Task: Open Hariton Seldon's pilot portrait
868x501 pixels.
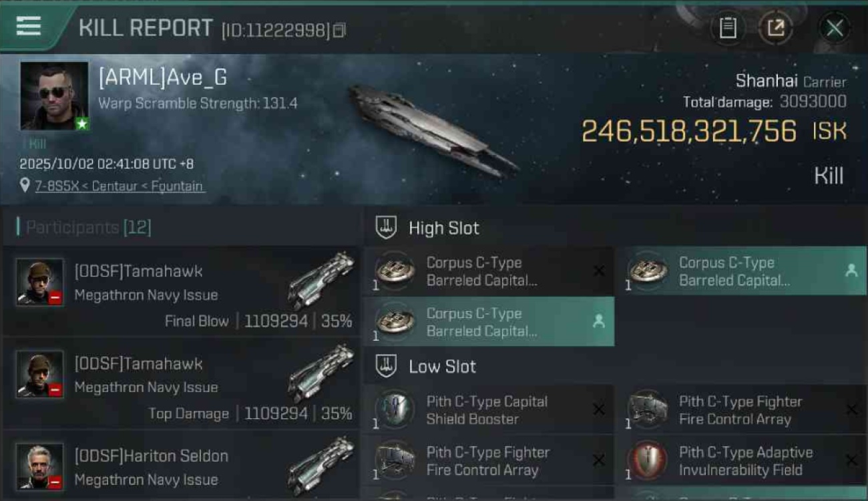Action: (x=40, y=466)
